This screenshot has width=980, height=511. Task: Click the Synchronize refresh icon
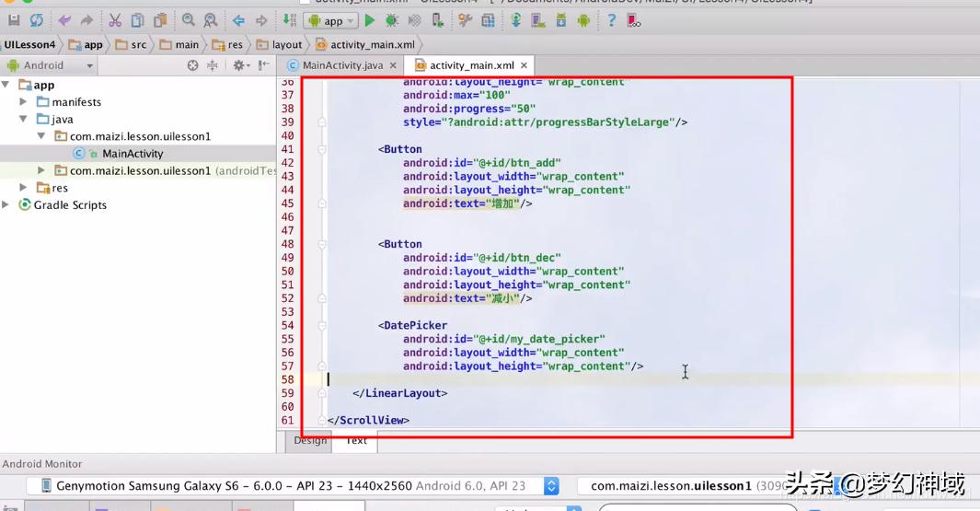coord(36,19)
